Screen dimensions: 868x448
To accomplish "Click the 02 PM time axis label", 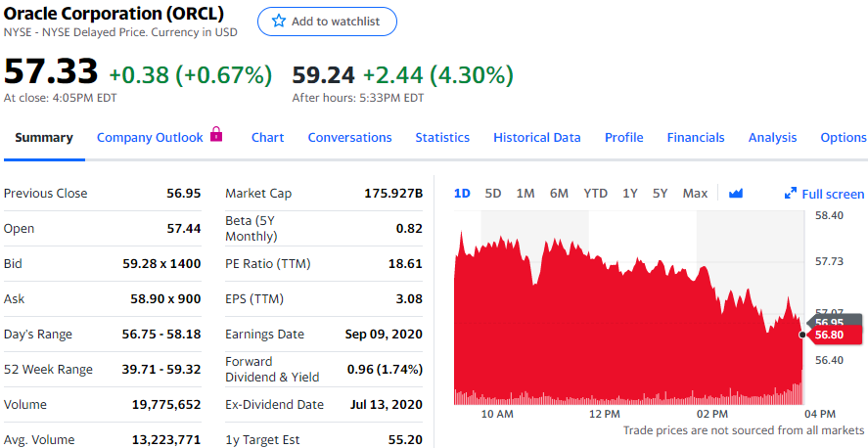I will 712,415.
